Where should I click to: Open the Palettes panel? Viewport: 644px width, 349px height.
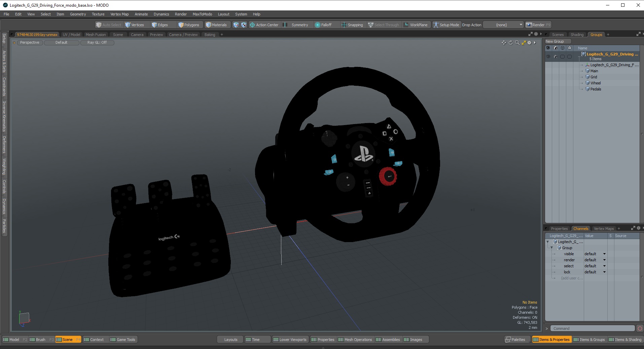tap(515, 340)
